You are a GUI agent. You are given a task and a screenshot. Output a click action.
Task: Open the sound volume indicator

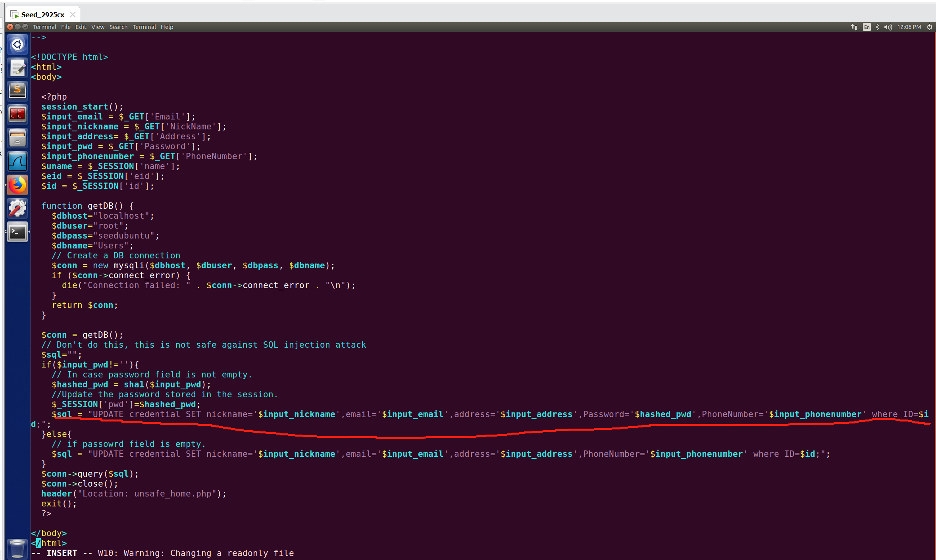point(888,27)
